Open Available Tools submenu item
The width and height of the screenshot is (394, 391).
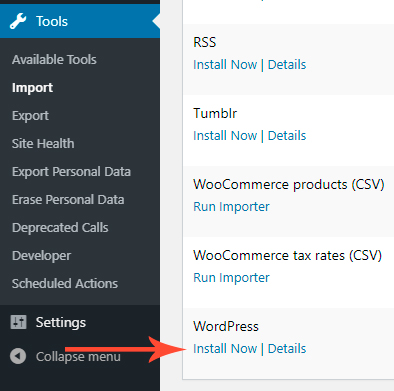click(x=54, y=60)
